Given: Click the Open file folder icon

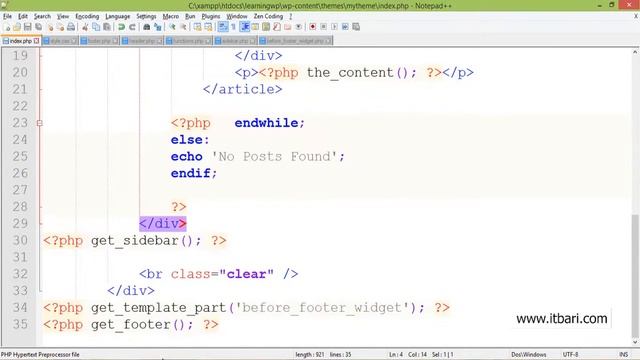Looking at the screenshot, I should [x=17, y=27].
